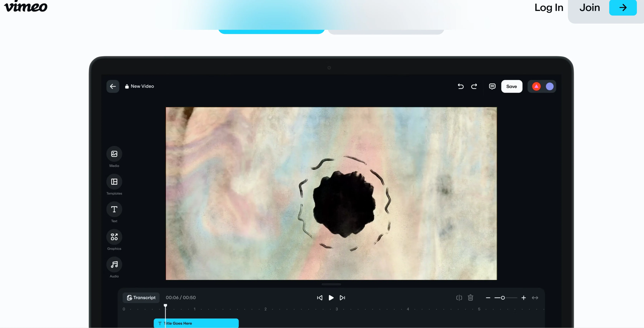The image size is (644, 328).
Task: Drag the timeline zoom slider
Action: (x=503, y=297)
